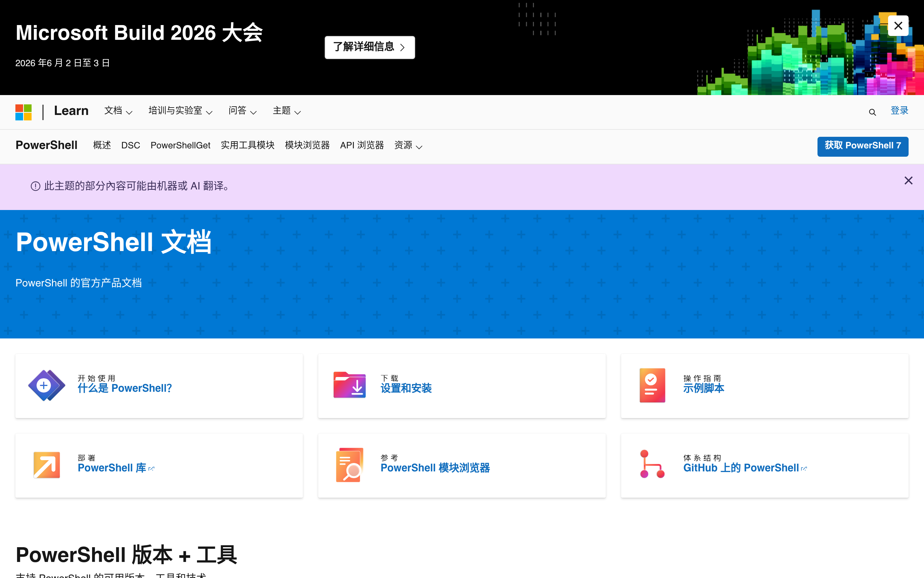Click the 获取 PowerShell 7 button
This screenshot has height=578, width=924.
pos(862,146)
